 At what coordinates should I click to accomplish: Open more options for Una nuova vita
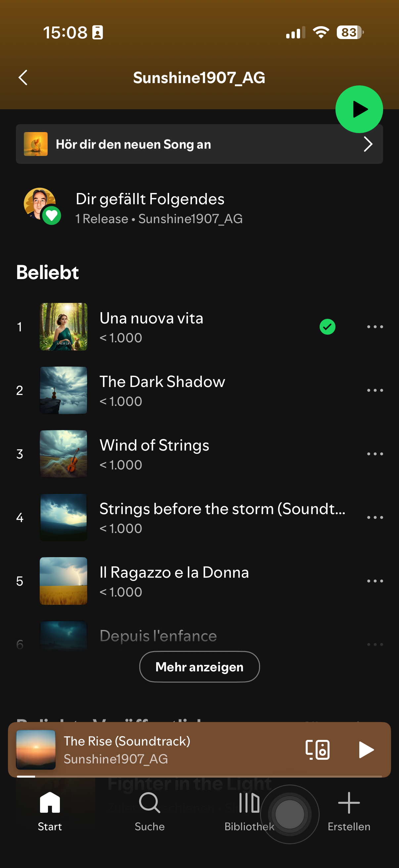point(375,327)
